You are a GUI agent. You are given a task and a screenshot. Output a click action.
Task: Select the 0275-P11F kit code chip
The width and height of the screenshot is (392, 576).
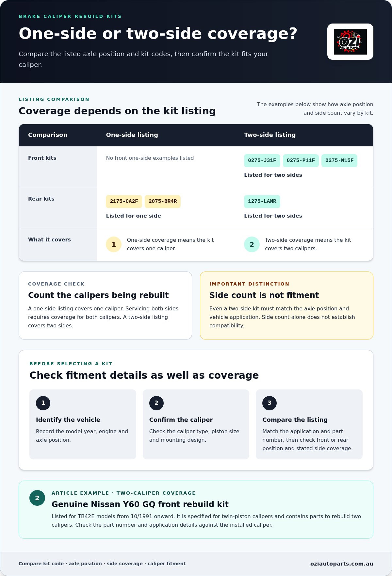pos(301,160)
